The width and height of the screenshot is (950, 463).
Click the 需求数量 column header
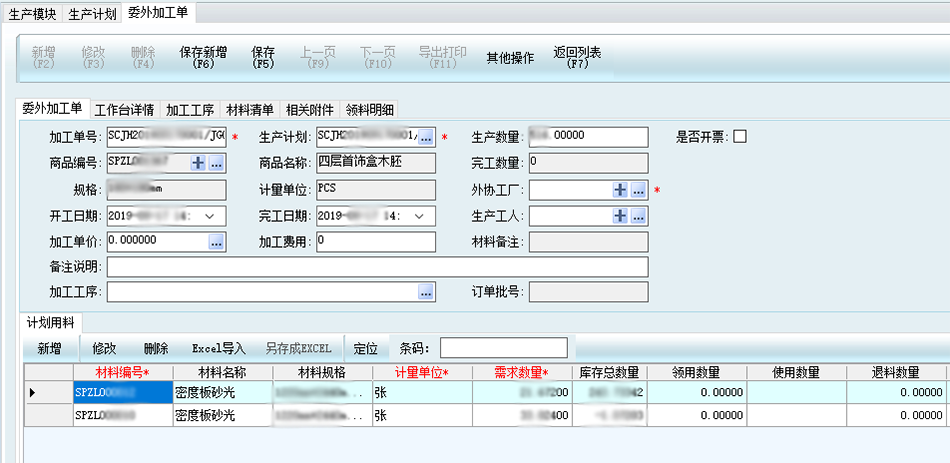tap(522, 372)
